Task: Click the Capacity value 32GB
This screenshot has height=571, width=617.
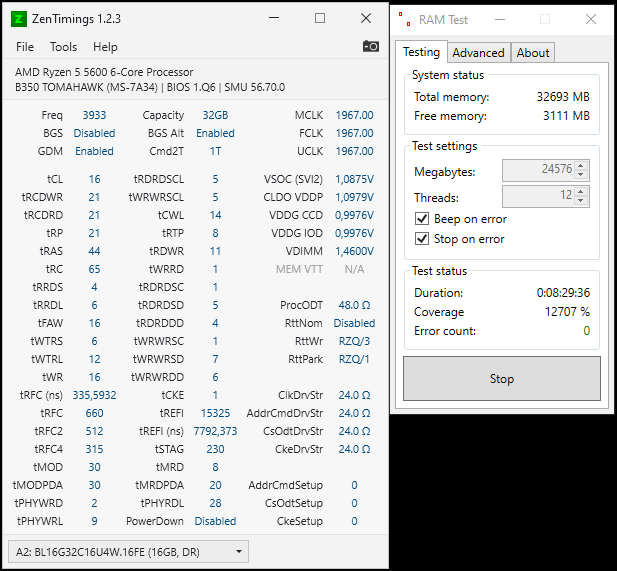Action: point(215,115)
